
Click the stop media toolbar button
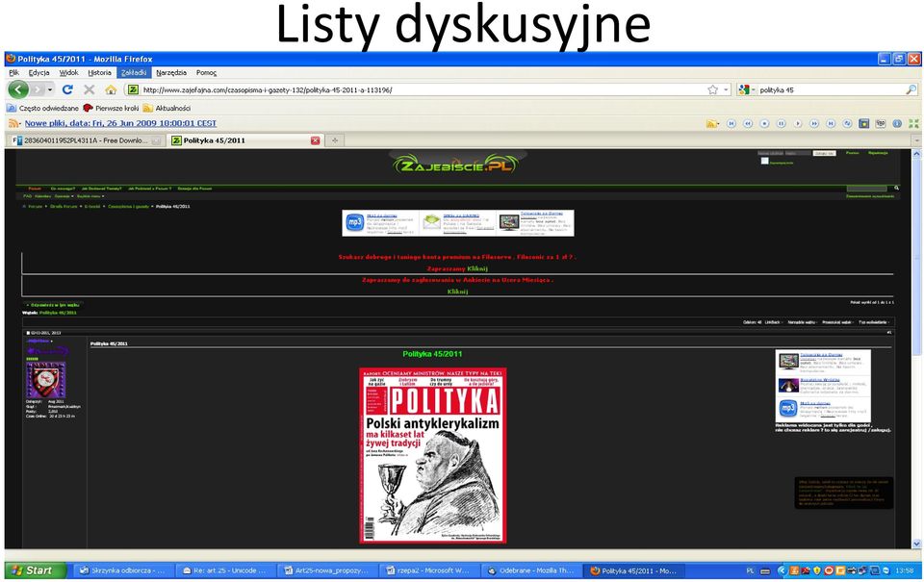[764, 123]
